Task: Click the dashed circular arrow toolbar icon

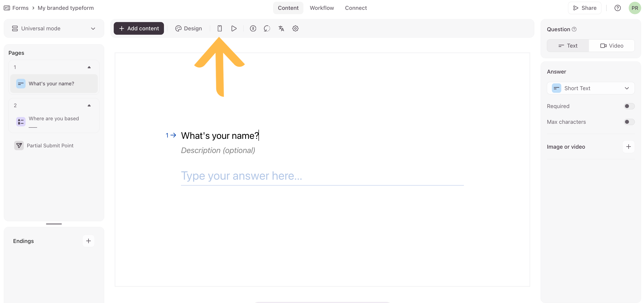Action: coord(267,29)
